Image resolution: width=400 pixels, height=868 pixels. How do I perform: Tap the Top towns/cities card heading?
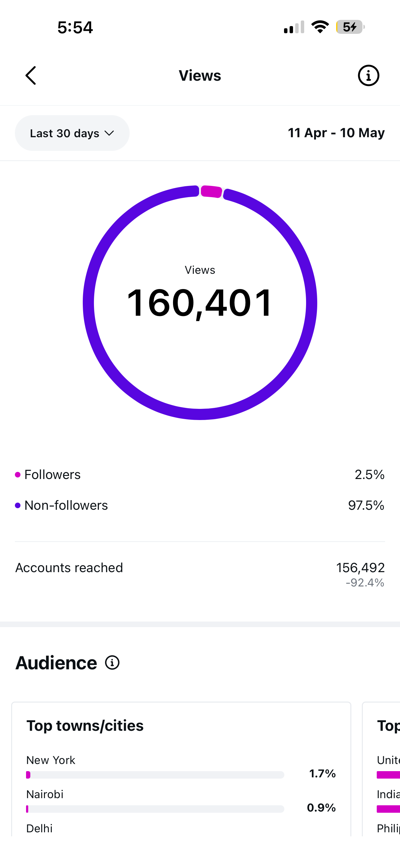(85, 726)
